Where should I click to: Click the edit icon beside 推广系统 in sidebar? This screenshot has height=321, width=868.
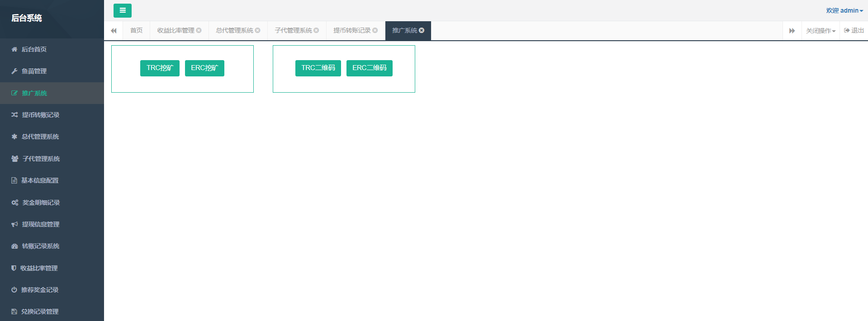pos(14,93)
